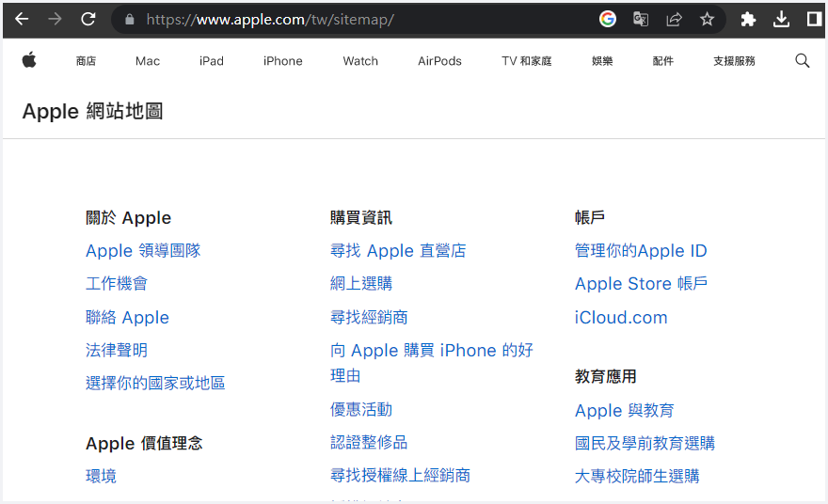Open the 認證整修品 link
Viewport: 828px width, 504px height.
tap(369, 442)
